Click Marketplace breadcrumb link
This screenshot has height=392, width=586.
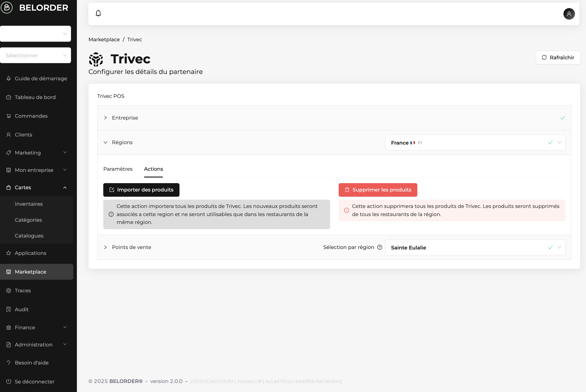[x=104, y=39]
